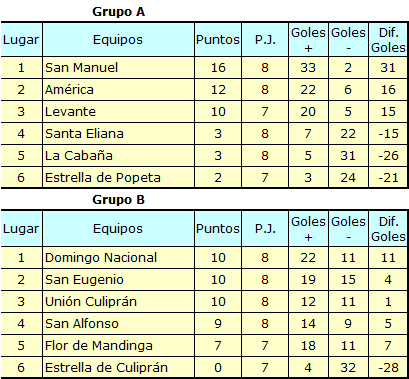The width and height of the screenshot is (409, 379).
Task: Click the Levante team name
Action: [x=70, y=112]
